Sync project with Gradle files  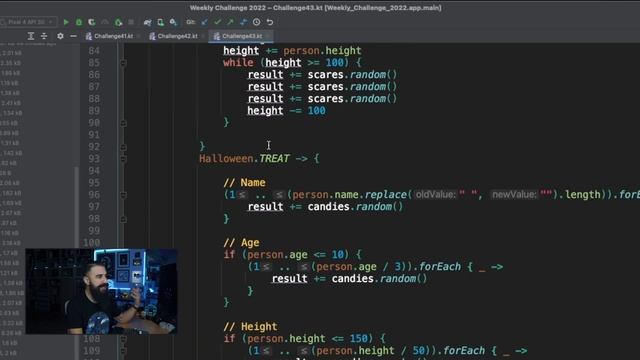[x=147, y=22]
